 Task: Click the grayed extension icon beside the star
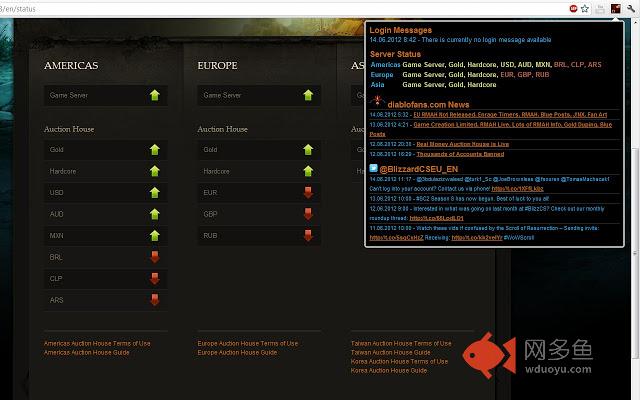click(600, 9)
